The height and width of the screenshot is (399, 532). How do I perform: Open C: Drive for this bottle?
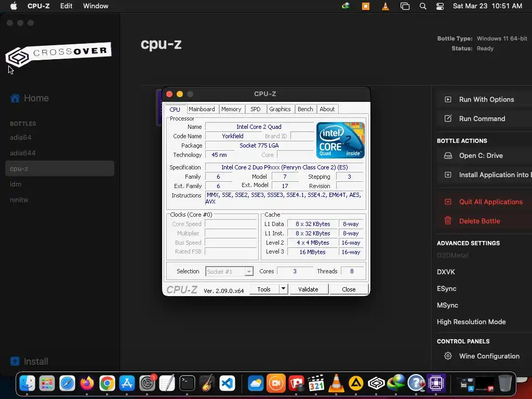[x=484, y=155]
